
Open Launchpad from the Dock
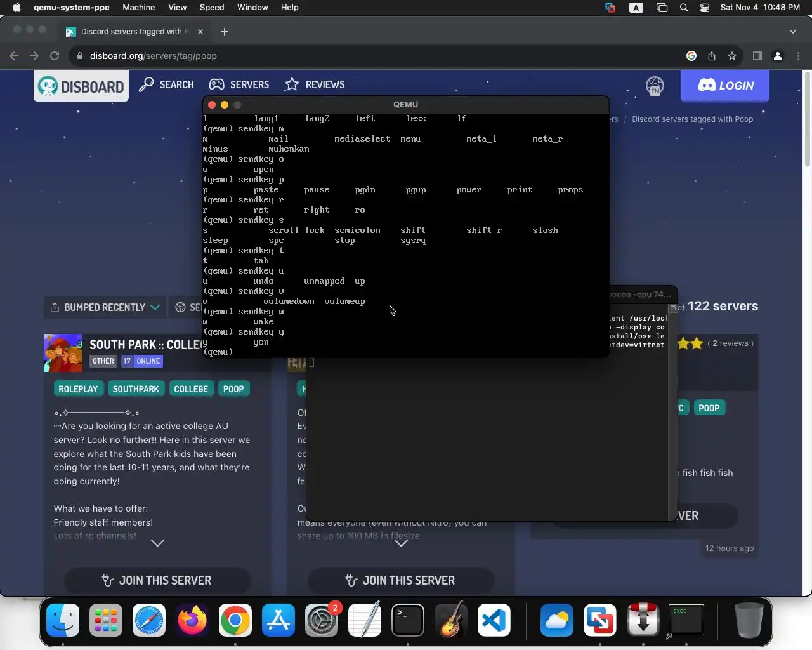click(x=106, y=620)
